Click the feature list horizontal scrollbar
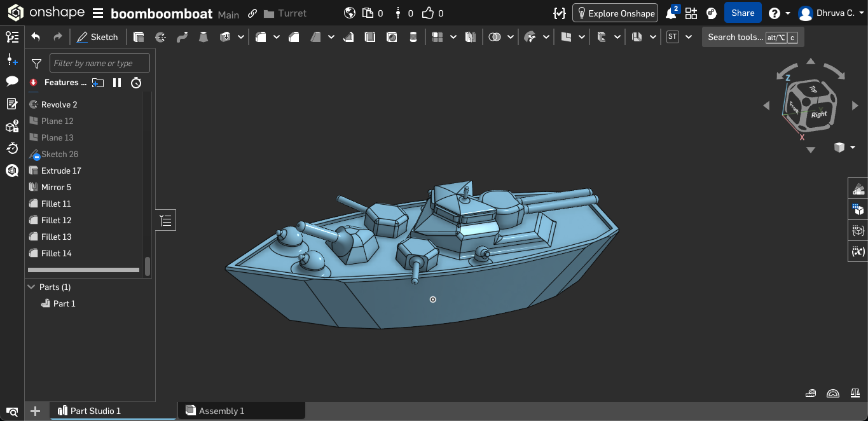The width and height of the screenshot is (868, 421). click(x=83, y=270)
